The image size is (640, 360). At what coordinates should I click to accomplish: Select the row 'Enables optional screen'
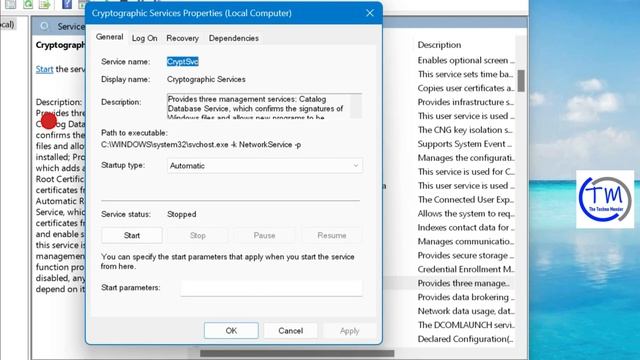coord(465,60)
